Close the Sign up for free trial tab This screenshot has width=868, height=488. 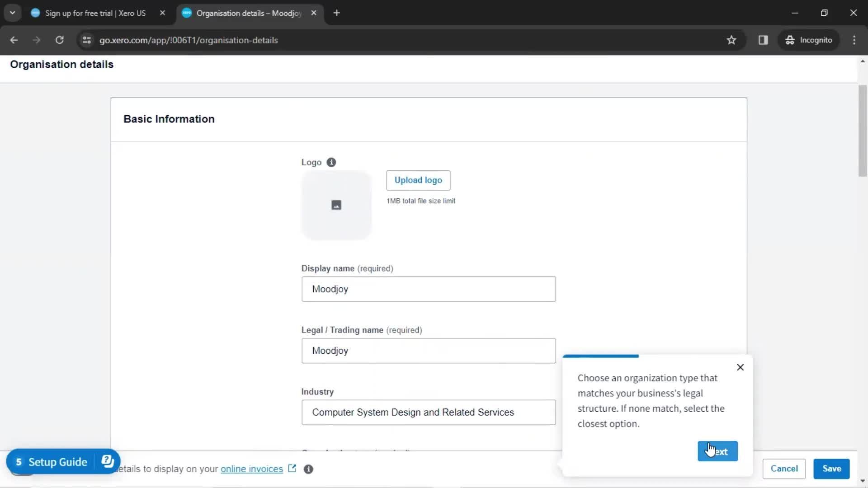click(x=162, y=13)
